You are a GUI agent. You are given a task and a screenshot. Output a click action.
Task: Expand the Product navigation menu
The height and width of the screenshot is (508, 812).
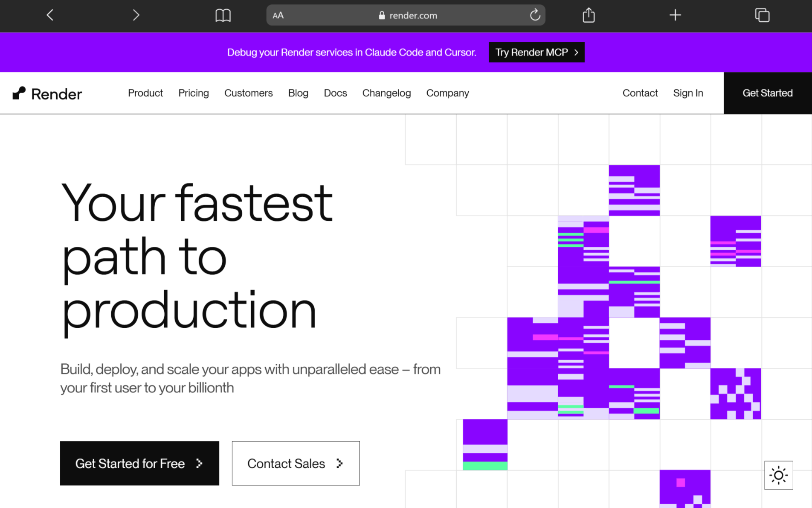click(x=145, y=93)
